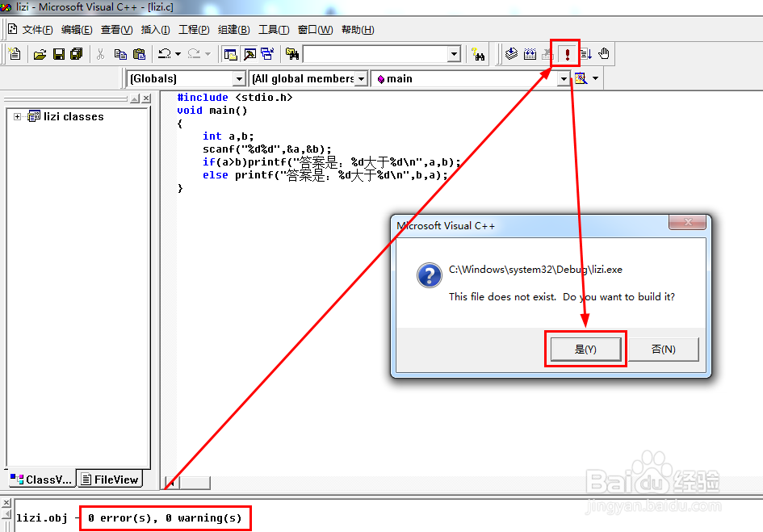Click the editor horizontal scrollbar thumb
Screen dimensions: 763x532
click(195, 483)
